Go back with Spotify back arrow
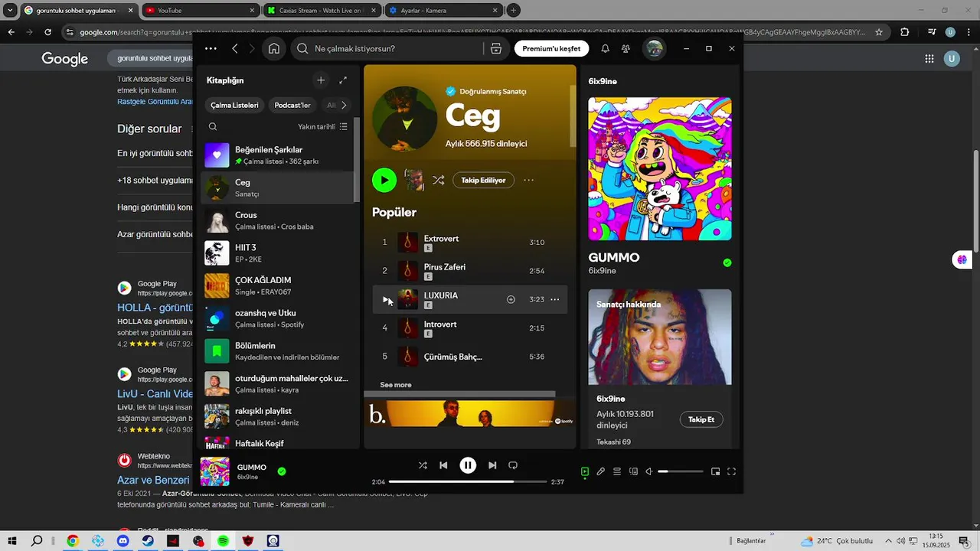The height and width of the screenshot is (551, 980). 235,48
